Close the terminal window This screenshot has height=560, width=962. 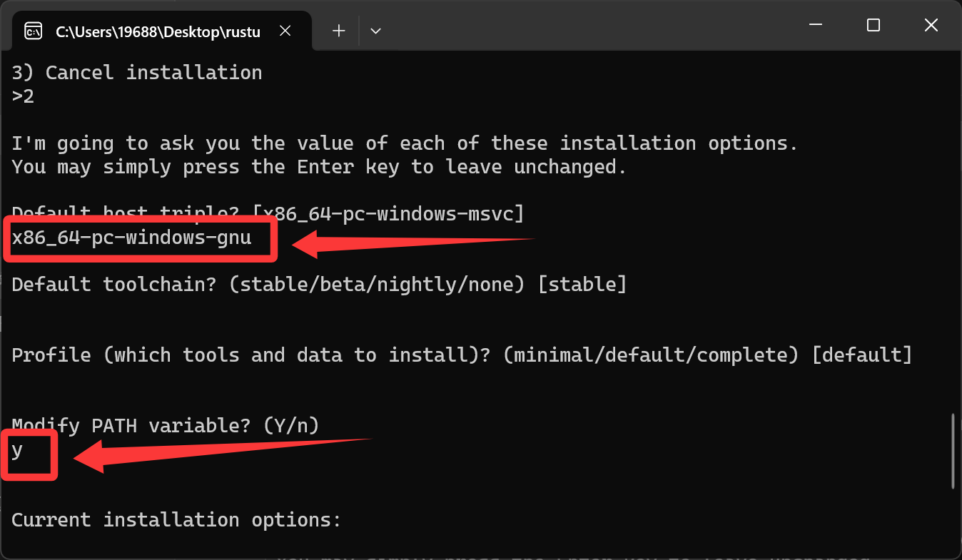pos(931,26)
